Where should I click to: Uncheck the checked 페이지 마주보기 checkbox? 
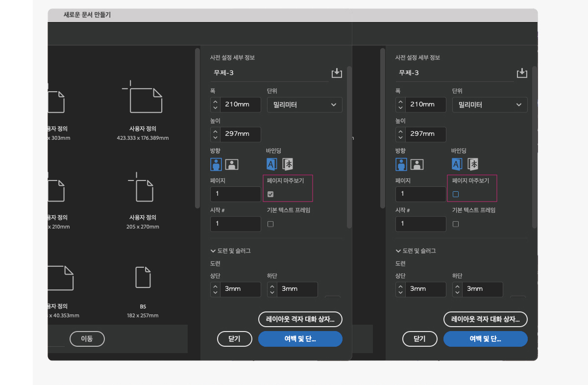pos(270,194)
